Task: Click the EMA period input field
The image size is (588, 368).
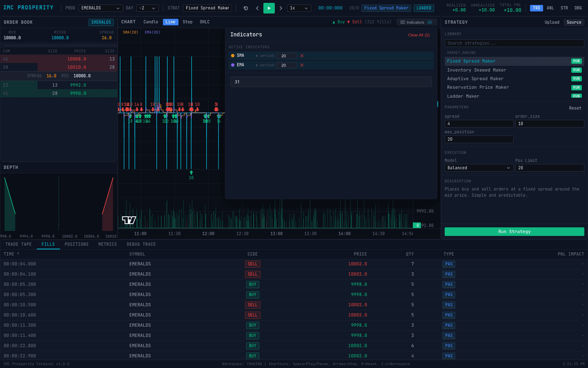Action: (x=287, y=65)
